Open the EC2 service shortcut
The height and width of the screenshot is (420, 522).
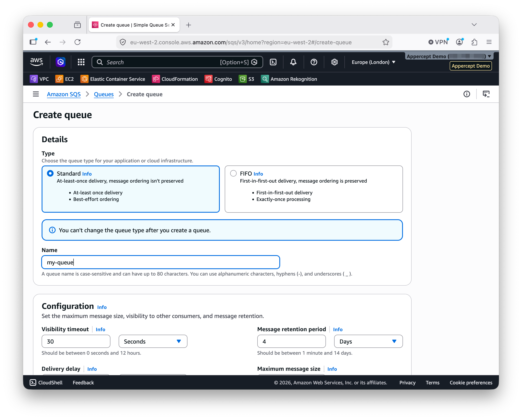[x=64, y=79]
